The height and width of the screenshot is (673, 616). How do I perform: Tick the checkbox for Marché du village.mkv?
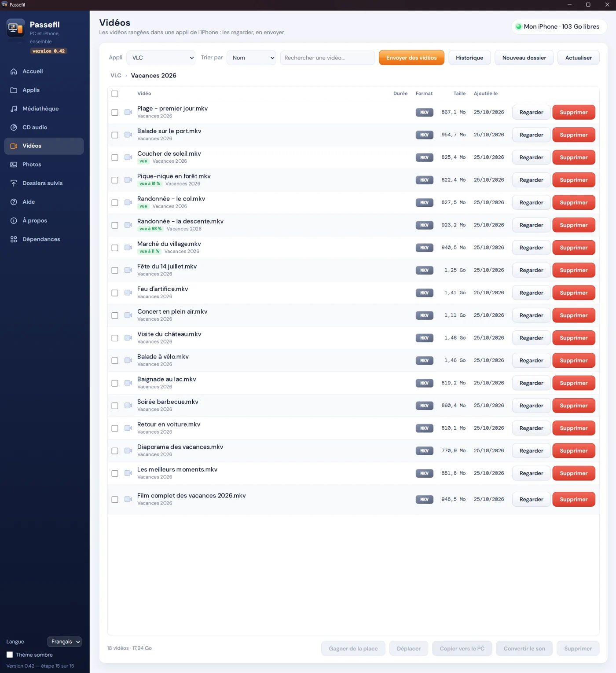click(x=115, y=248)
